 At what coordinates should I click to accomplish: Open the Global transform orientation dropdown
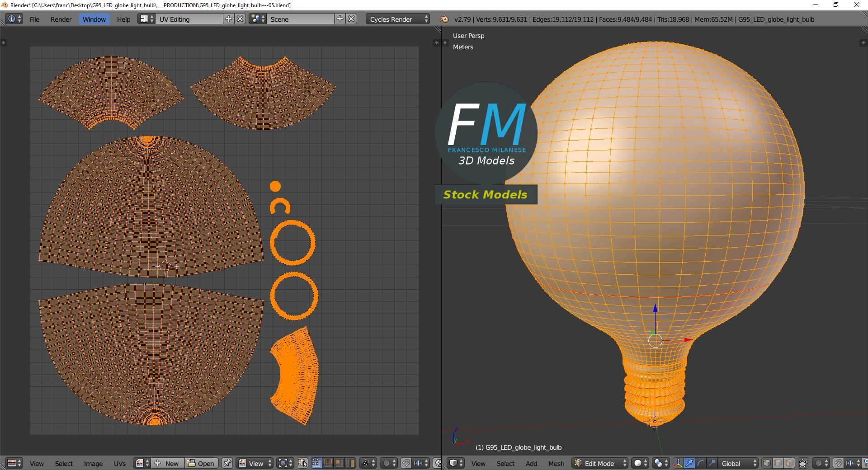pos(738,463)
